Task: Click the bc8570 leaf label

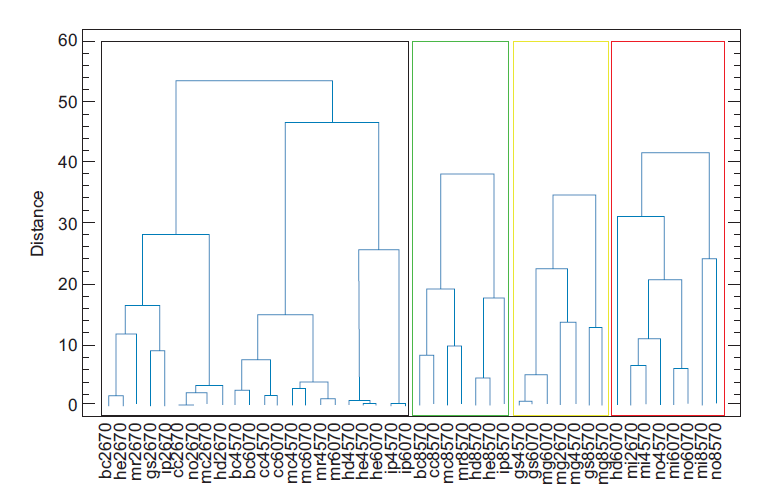Action: point(420,450)
